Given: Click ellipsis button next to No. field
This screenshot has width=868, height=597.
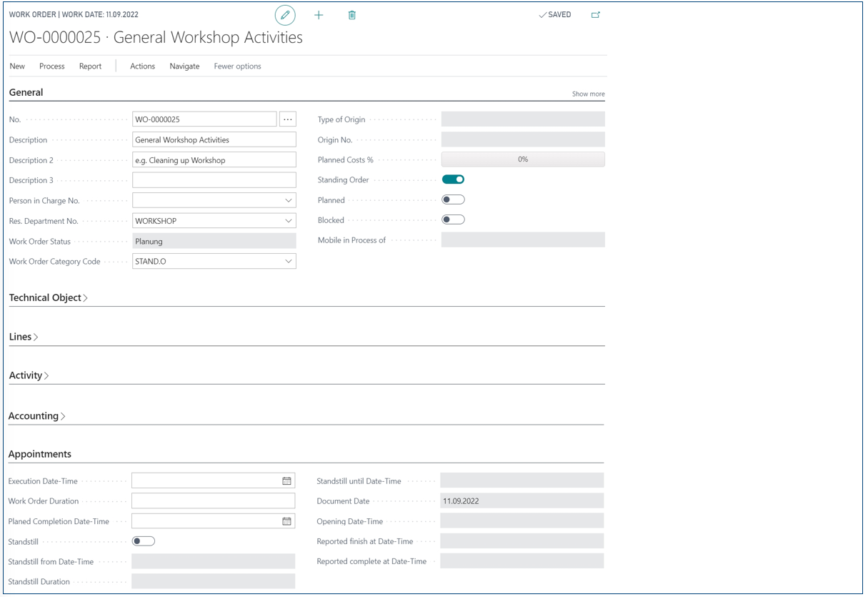Looking at the screenshot, I should (x=288, y=119).
